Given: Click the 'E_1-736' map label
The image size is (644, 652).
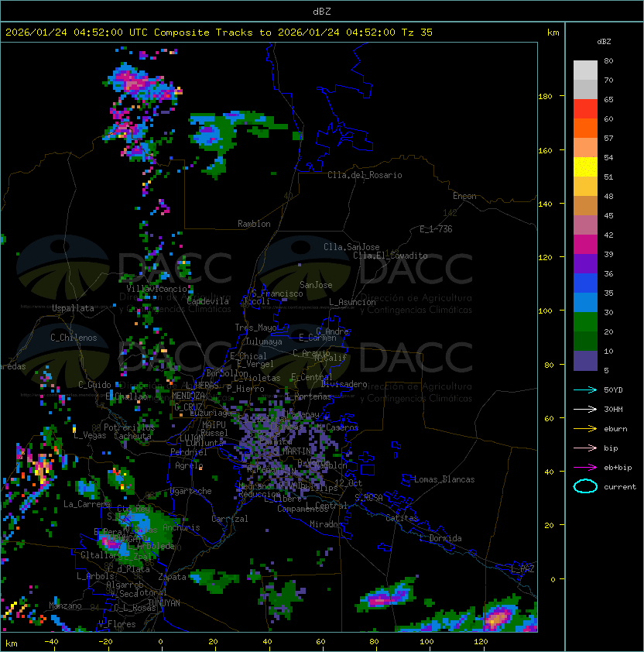Looking at the screenshot, I should click(436, 229).
